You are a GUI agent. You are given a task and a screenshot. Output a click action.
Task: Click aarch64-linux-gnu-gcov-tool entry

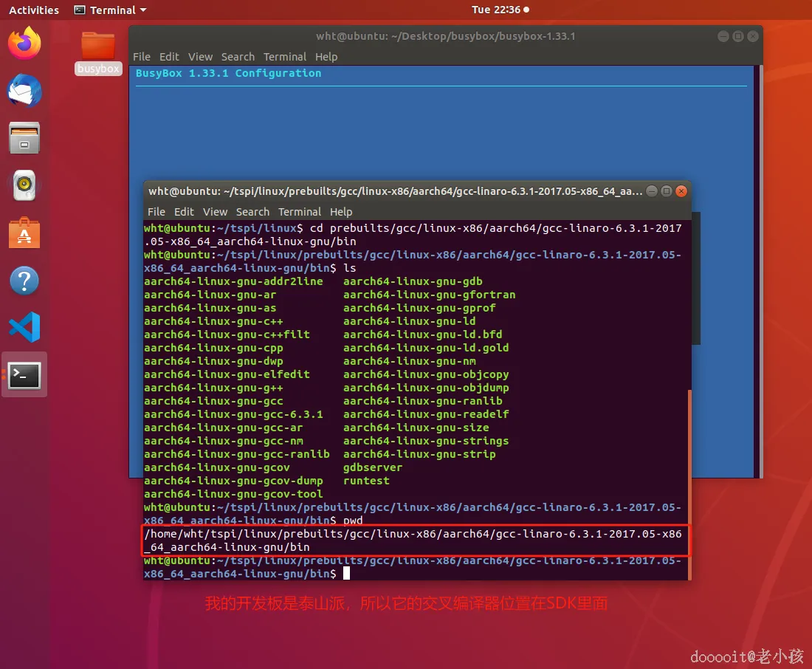(x=233, y=494)
